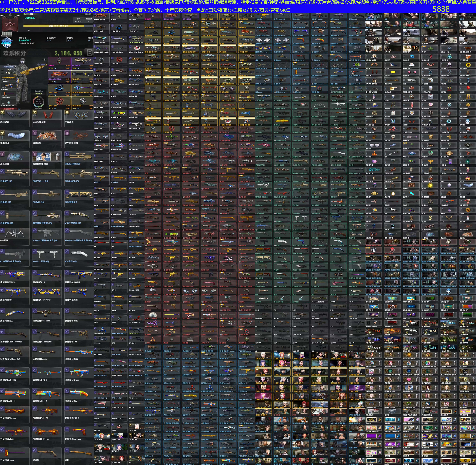Choose the 万圣惊魂Plasma gun

[15, 415]
